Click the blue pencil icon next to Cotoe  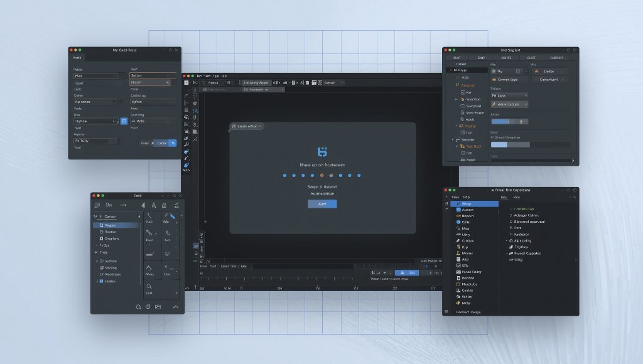(173, 143)
